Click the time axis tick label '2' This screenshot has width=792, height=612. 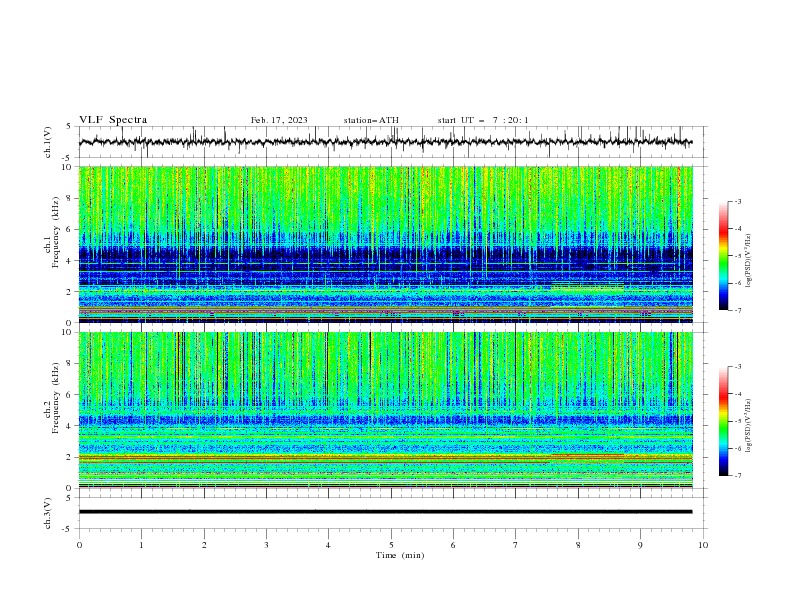click(x=204, y=545)
